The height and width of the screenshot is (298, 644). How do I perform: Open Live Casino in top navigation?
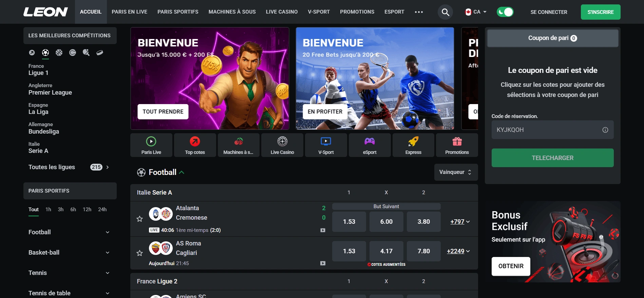point(282,12)
